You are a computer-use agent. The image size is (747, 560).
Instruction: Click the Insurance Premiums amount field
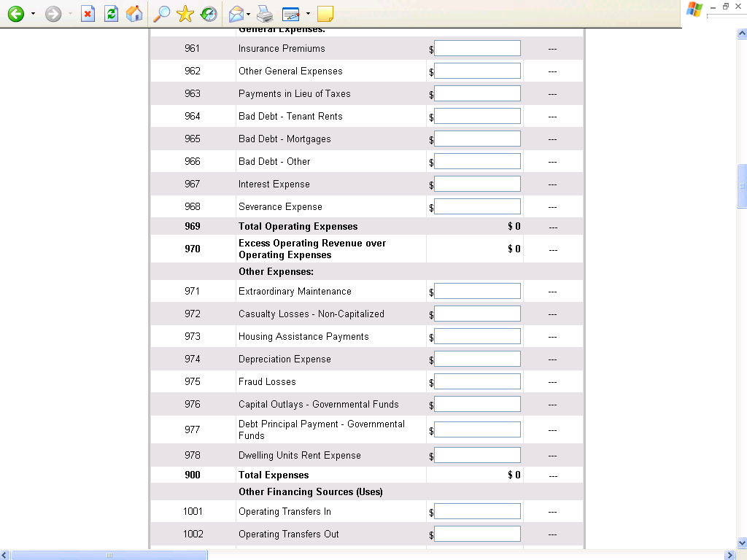tap(477, 48)
